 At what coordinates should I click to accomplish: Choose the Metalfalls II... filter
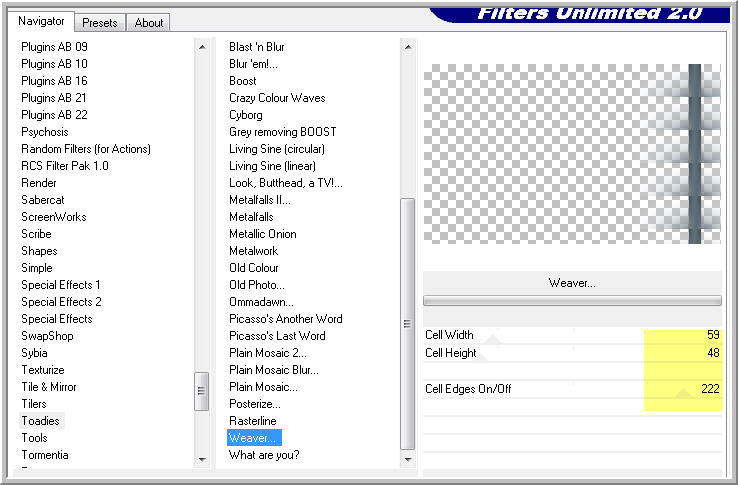pos(260,200)
